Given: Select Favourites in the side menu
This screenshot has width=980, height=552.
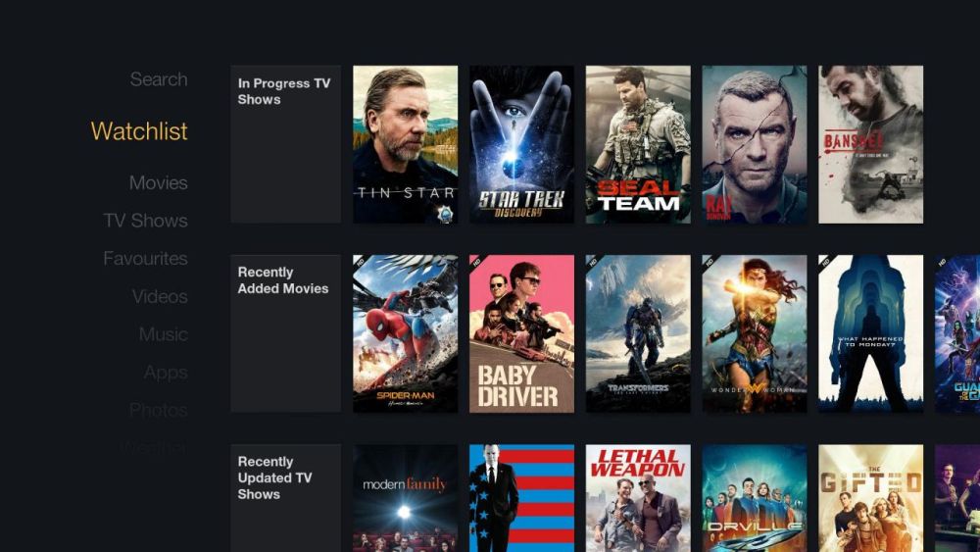Looking at the screenshot, I should coord(145,258).
